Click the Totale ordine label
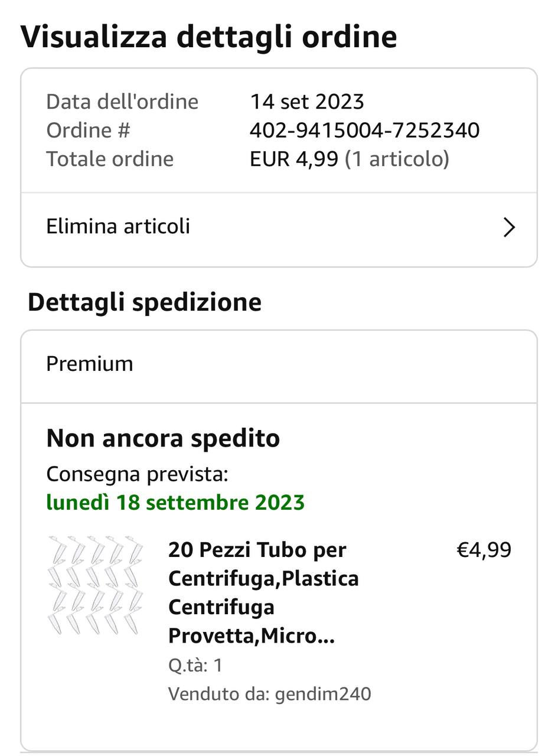The image size is (558, 756). pos(110,159)
